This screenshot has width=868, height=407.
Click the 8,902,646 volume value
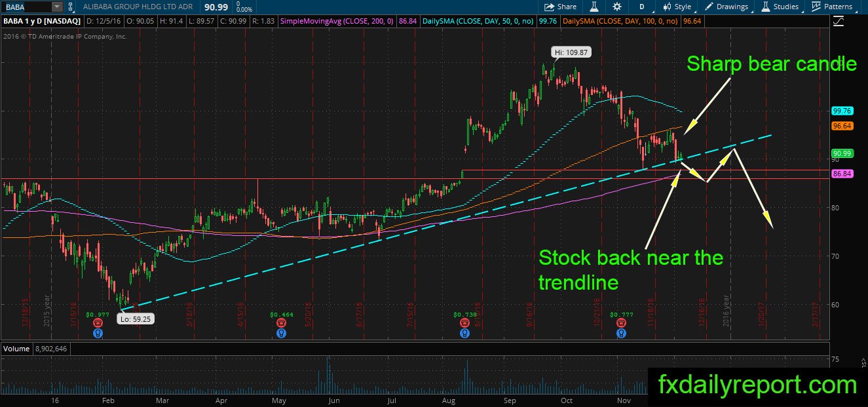pyautogui.click(x=50, y=348)
